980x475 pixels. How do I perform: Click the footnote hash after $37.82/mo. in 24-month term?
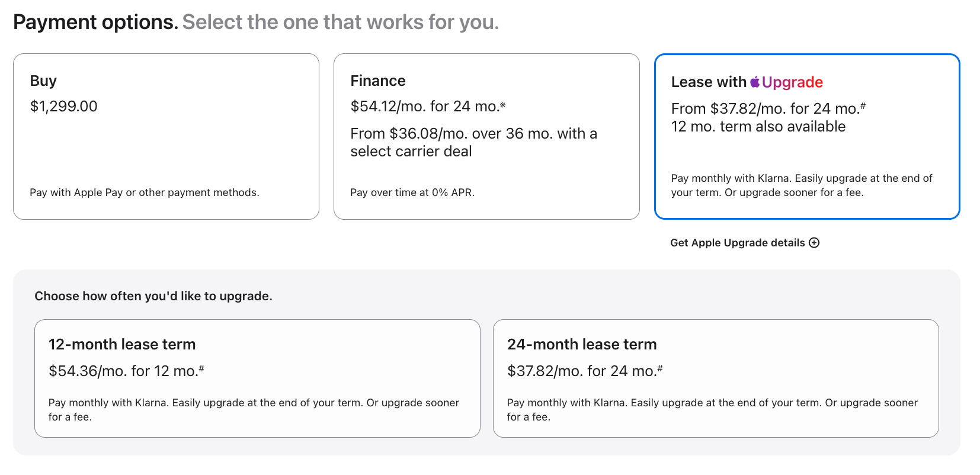[x=659, y=368]
